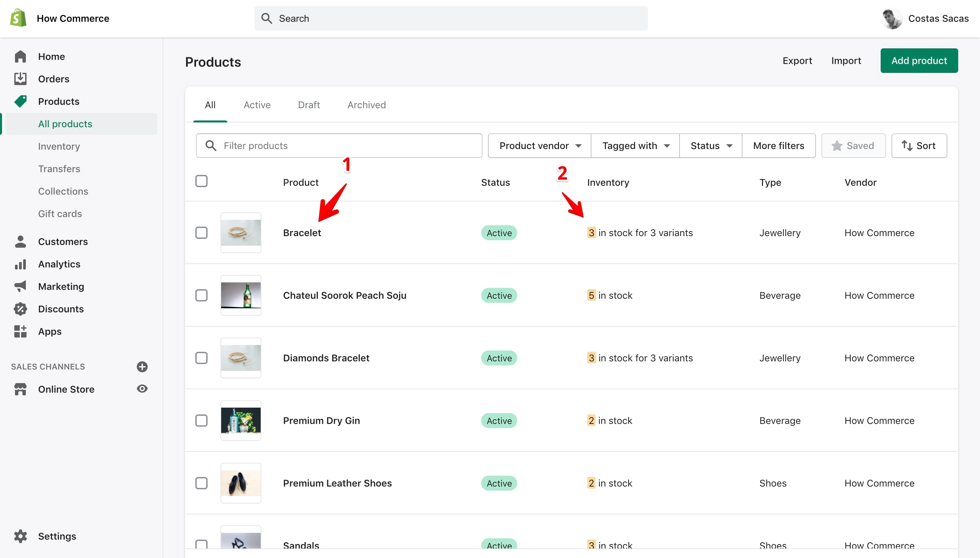The width and height of the screenshot is (980, 558).
Task: Click the Online Store shop icon
Action: [20, 389]
